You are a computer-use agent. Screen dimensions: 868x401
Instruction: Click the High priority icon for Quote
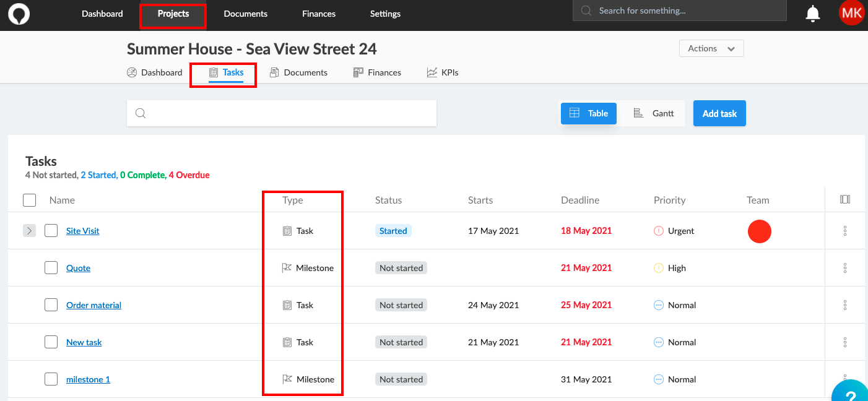point(659,268)
